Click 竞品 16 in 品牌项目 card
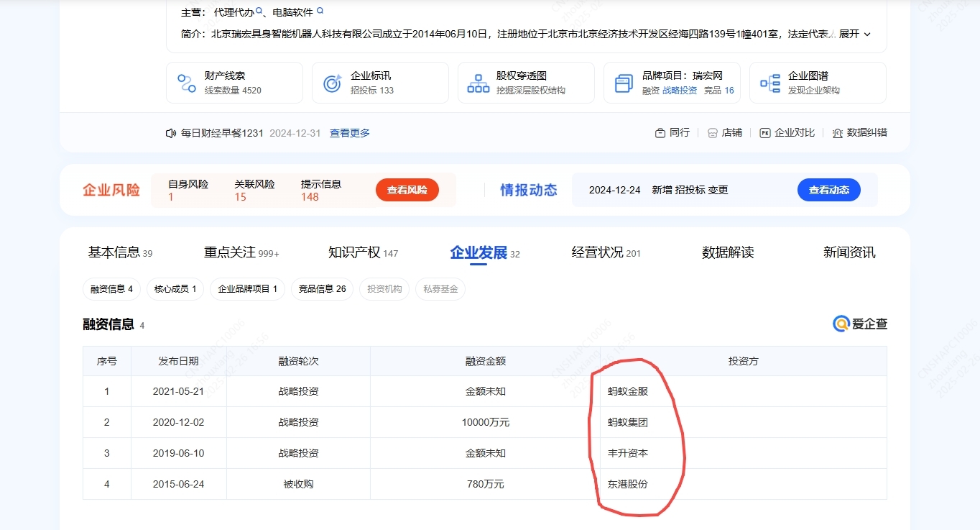This screenshot has width=980, height=530. [719, 91]
